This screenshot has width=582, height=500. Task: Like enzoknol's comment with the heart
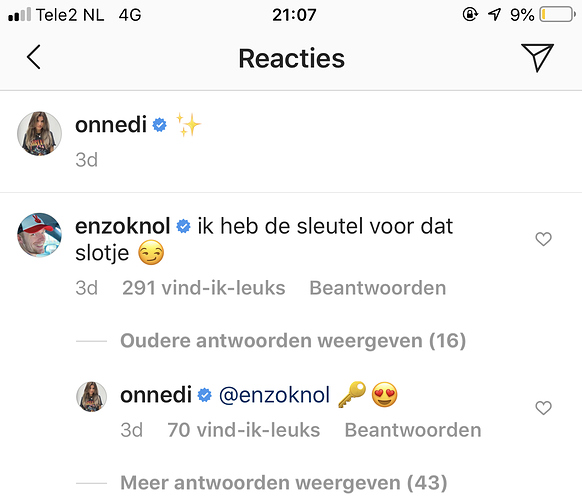point(543,239)
